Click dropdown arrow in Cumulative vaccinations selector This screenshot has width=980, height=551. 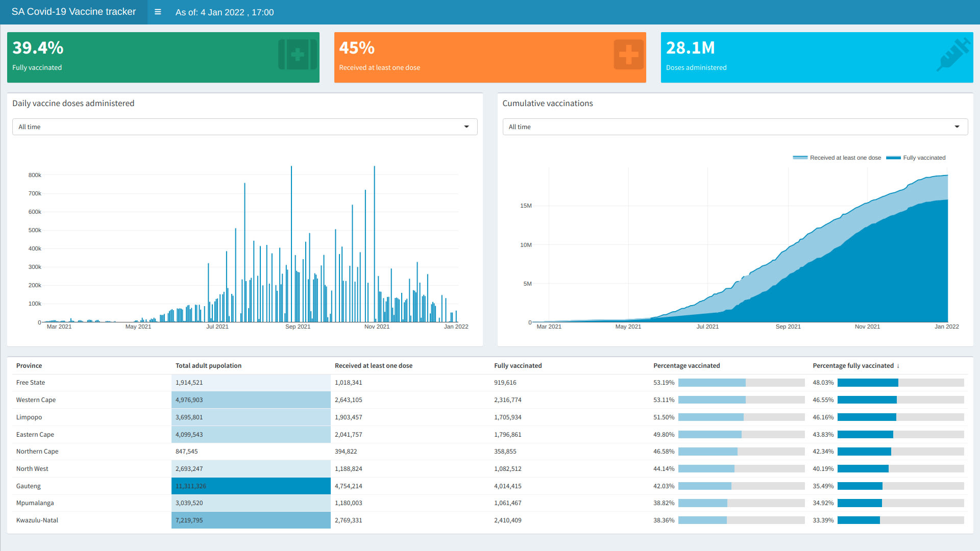(x=957, y=127)
